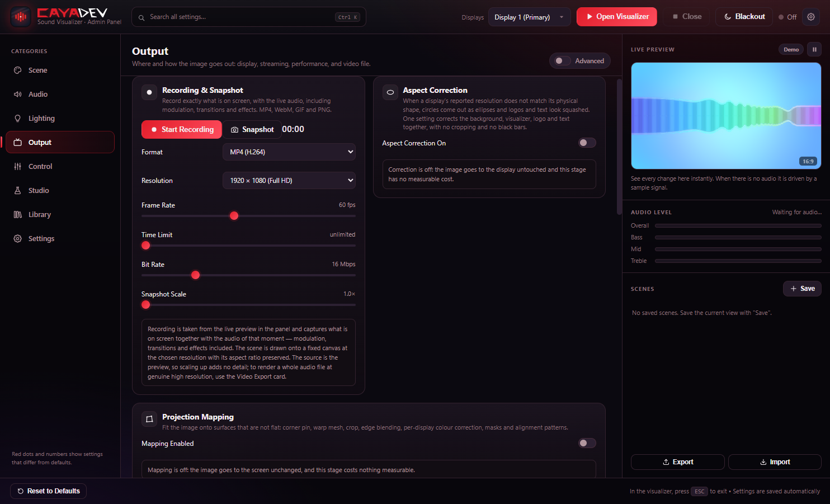The image size is (830, 504).
Task: Switch to the Lighting category label
Action: click(42, 119)
